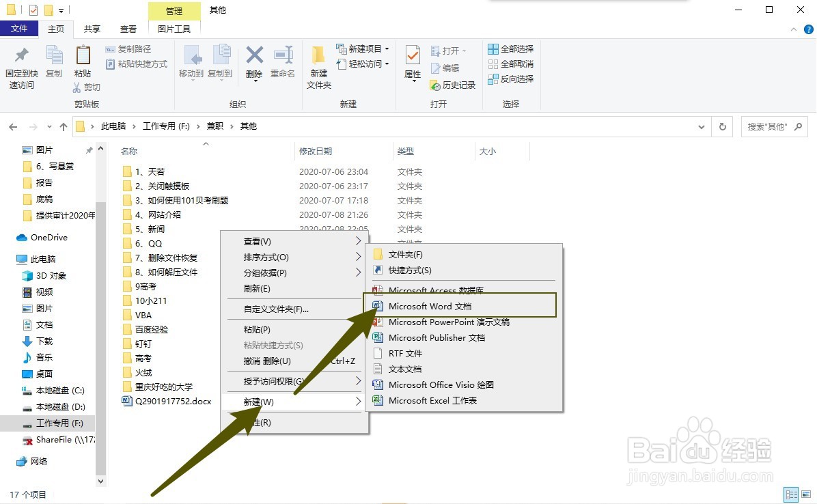Click Copy path (复制路径)
Image resolution: width=817 pixels, height=504 pixels.
point(128,49)
